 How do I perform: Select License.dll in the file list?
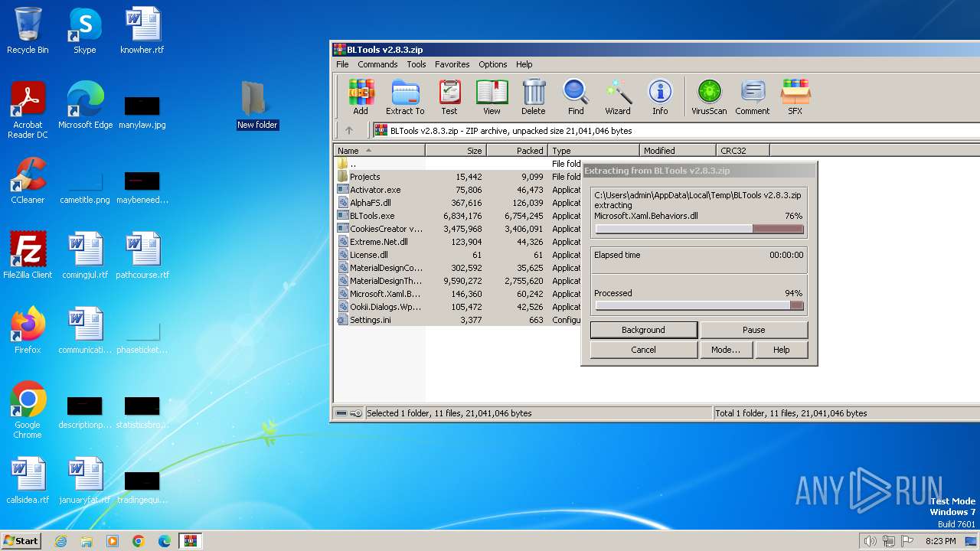(x=458, y=255)
